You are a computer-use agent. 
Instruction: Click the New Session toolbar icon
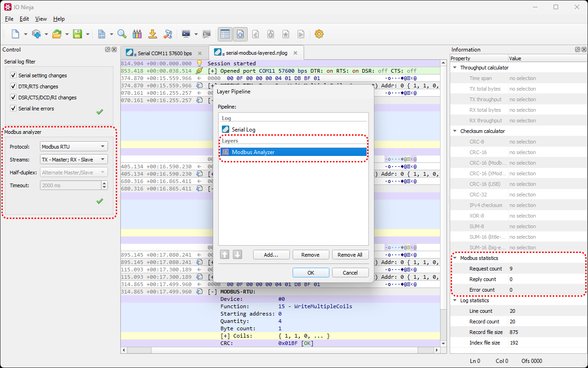[15, 34]
